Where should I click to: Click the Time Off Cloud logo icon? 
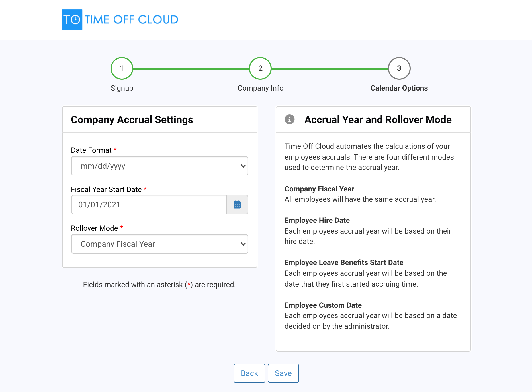[x=71, y=19]
